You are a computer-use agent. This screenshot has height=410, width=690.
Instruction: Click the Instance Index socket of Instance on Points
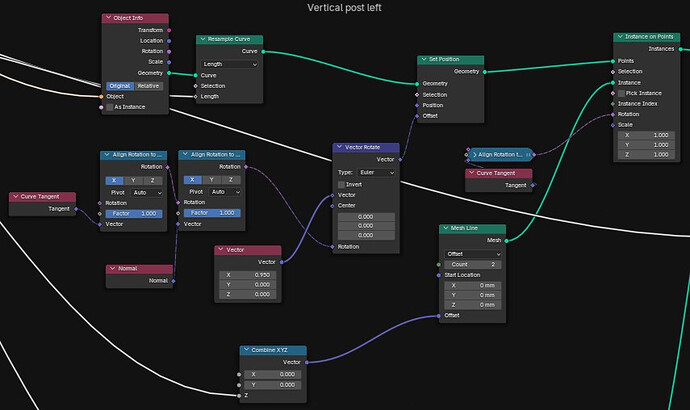coord(613,104)
